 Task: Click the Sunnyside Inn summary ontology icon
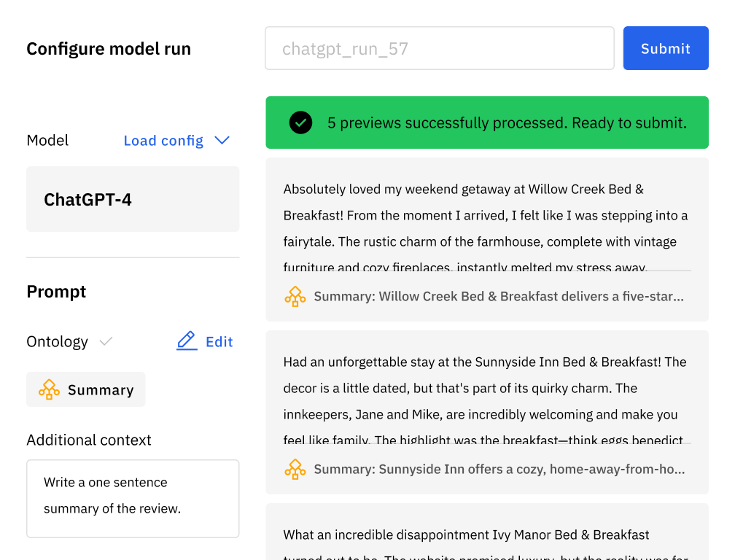(x=295, y=469)
